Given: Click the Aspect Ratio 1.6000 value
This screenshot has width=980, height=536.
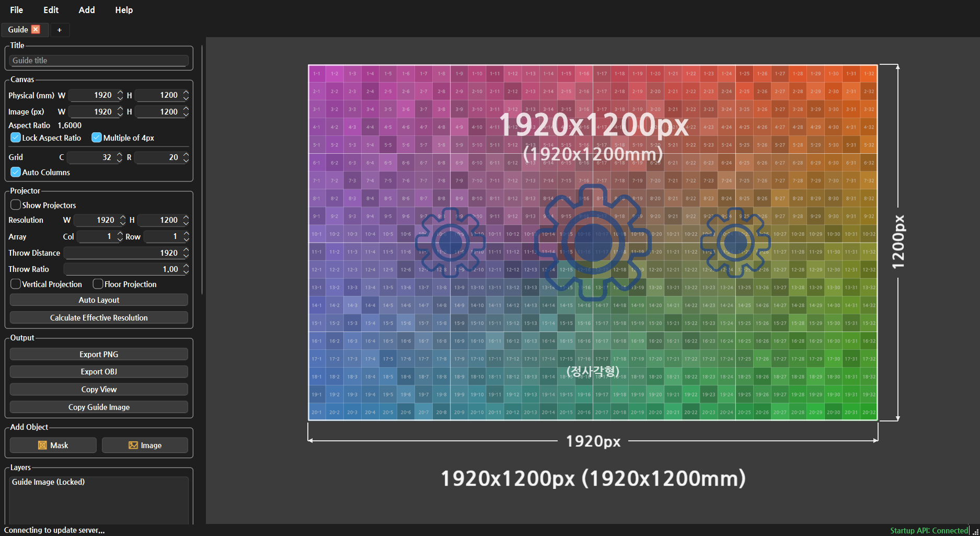Looking at the screenshot, I should coord(70,125).
